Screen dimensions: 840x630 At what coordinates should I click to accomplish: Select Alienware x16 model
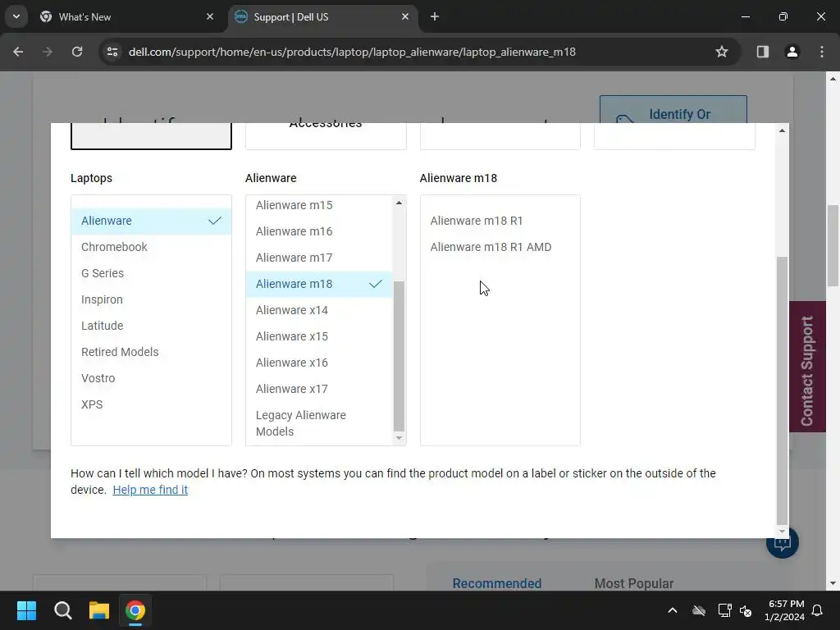(319, 363)
